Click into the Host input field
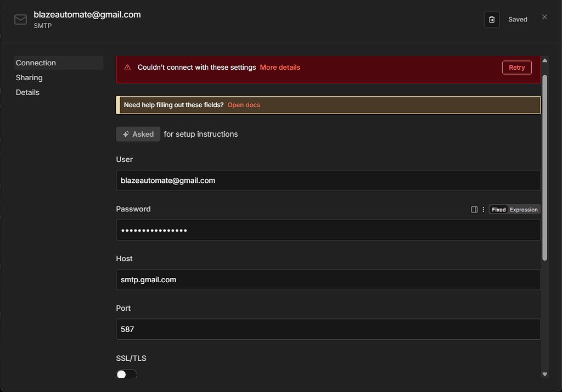The image size is (562, 392). [x=328, y=279]
